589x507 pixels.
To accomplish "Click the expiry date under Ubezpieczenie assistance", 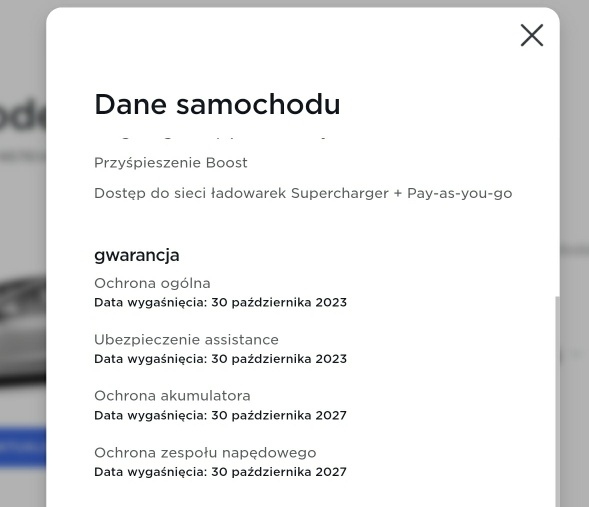I will 220,359.
